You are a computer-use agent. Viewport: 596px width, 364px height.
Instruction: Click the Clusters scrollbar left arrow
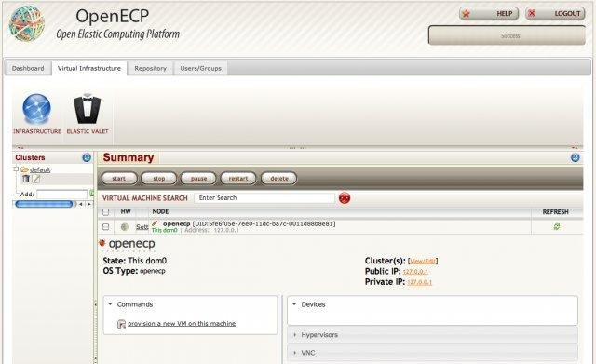(x=81, y=204)
